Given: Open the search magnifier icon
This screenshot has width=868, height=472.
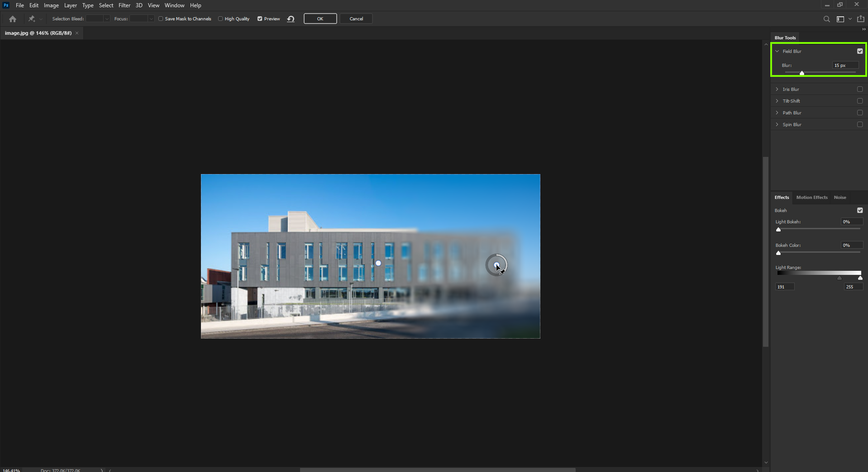Looking at the screenshot, I should 826,19.
